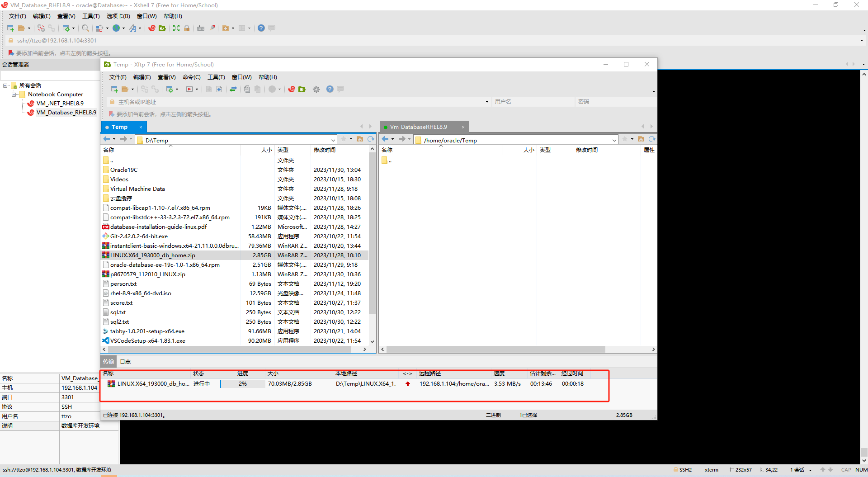Open /home/oracle/Temp remote path dropdown

click(x=614, y=140)
